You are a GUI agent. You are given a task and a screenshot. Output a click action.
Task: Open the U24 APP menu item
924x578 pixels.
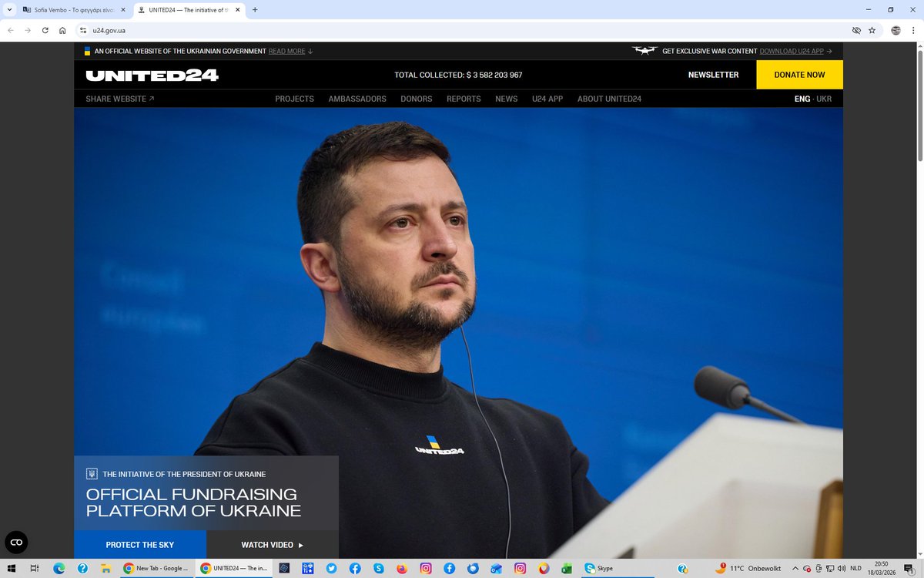[x=547, y=99]
